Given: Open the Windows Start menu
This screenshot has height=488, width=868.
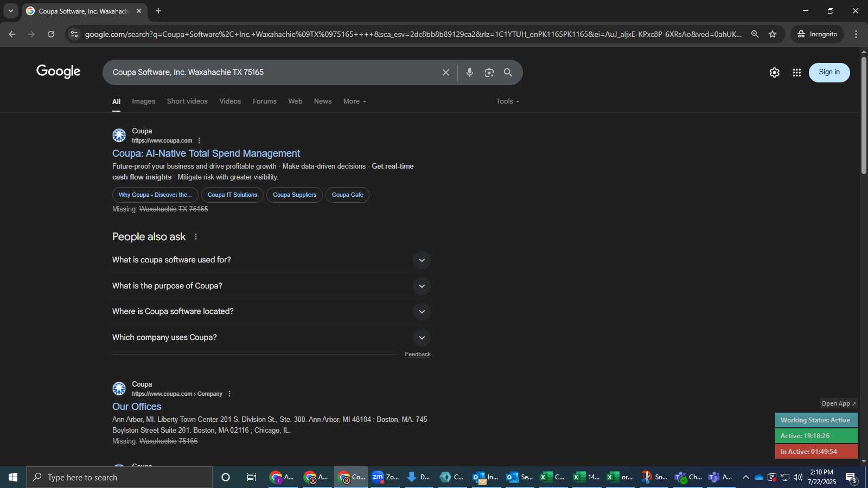Looking at the screenshot, I should (13, 477).
